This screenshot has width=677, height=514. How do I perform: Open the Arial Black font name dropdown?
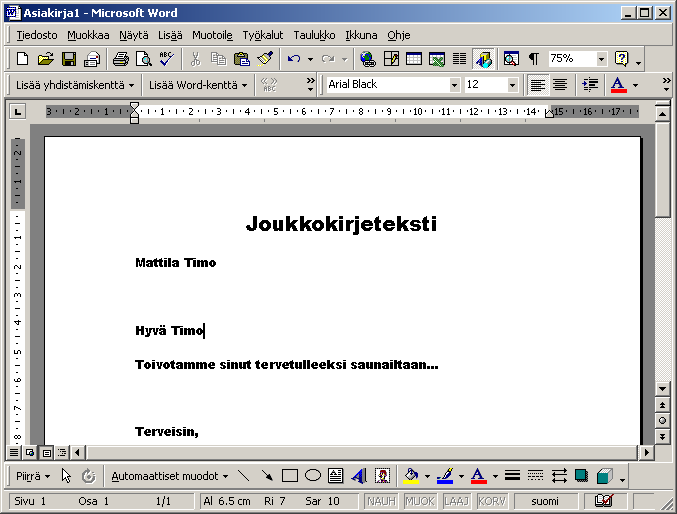click(x=454, y=85)
